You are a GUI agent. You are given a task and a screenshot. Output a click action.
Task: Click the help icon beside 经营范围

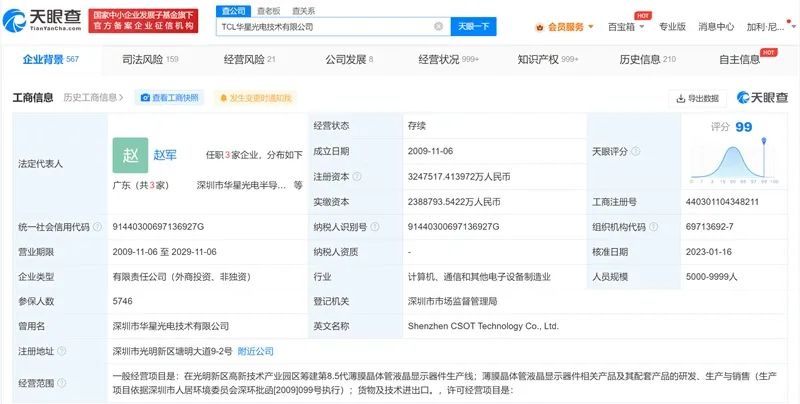(62, 383)
